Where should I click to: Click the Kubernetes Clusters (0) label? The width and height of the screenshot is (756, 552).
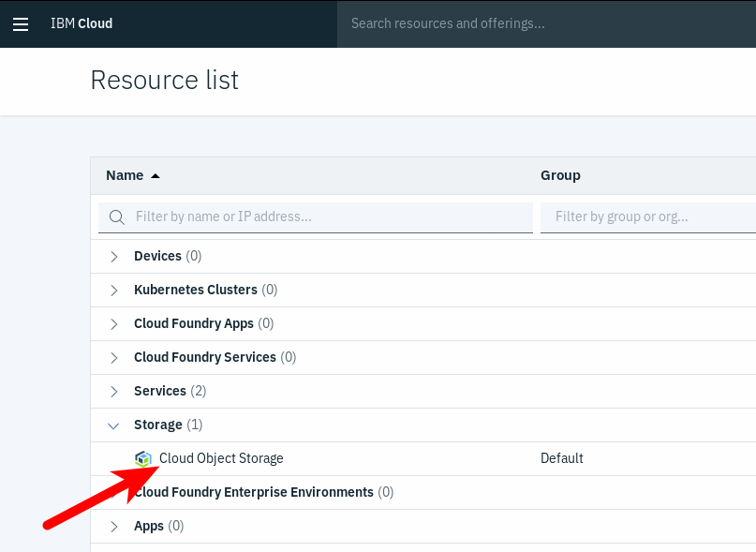click(206, 290)
